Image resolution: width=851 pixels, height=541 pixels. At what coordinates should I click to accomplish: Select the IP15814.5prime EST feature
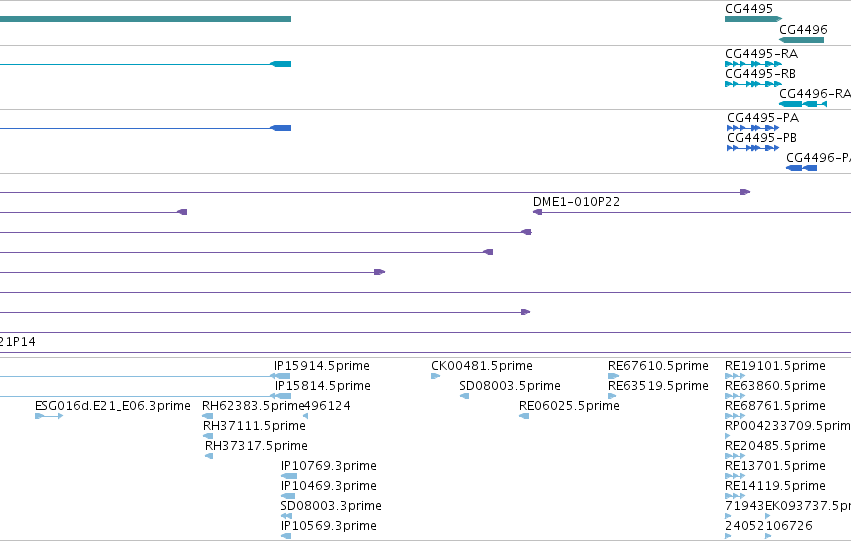280,396
